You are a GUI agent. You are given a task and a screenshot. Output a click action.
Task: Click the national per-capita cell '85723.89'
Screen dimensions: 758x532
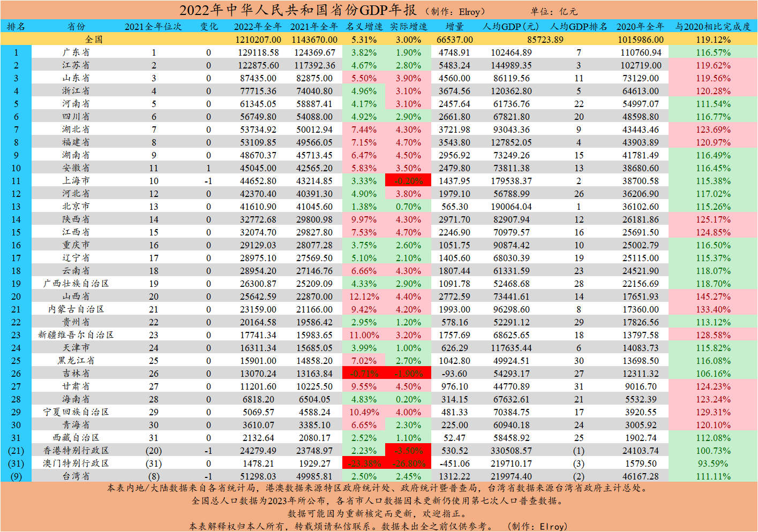click(545, 40)
